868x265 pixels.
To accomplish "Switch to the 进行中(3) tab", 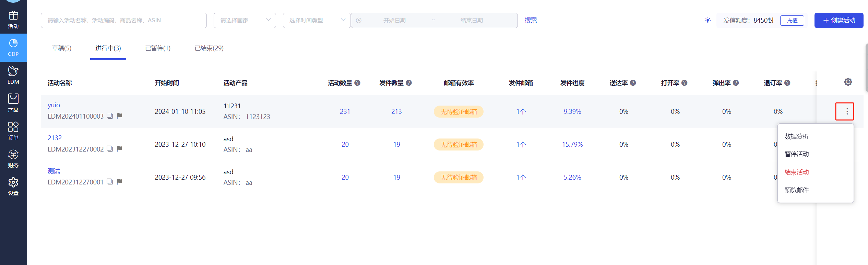I will pyautogui.click(x=108, y=48).
